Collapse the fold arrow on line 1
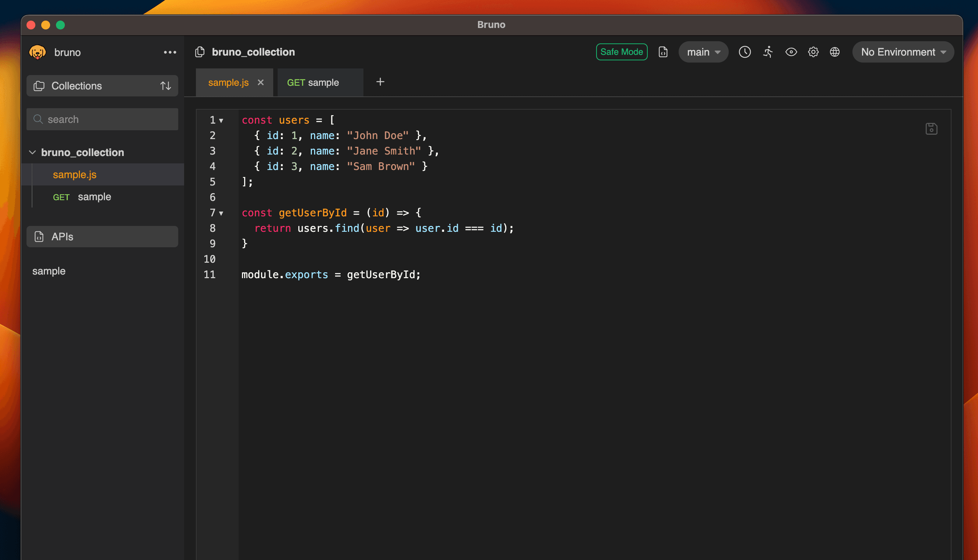The width and height of the screenshot is (978, 560). point(221,120)
